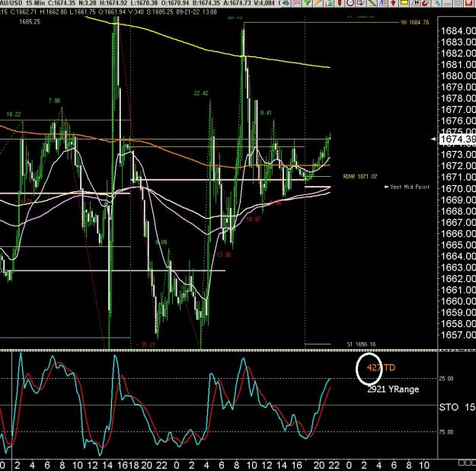476x471 pixels.
Task: Click the red magnet-shaped toolbar icon
Action: pos(425,3)
